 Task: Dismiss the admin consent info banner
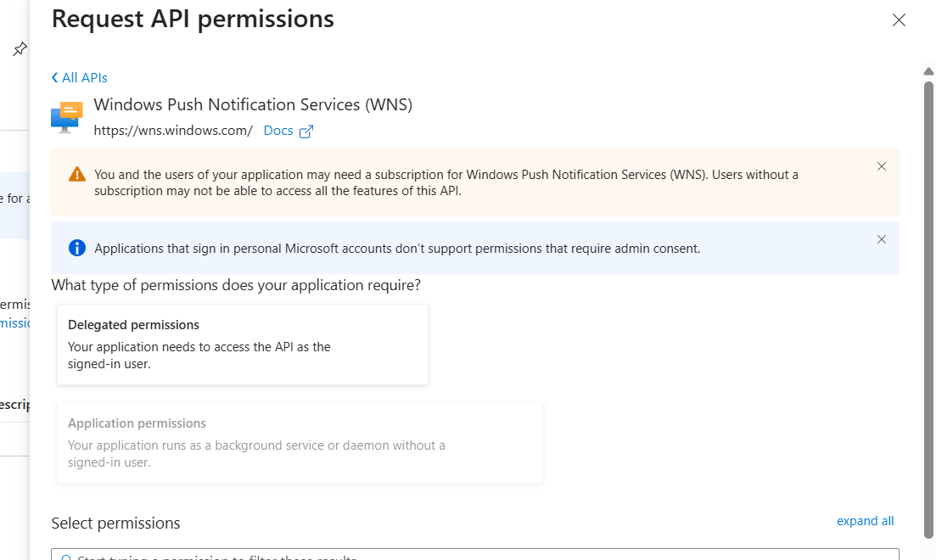[881, 239]
